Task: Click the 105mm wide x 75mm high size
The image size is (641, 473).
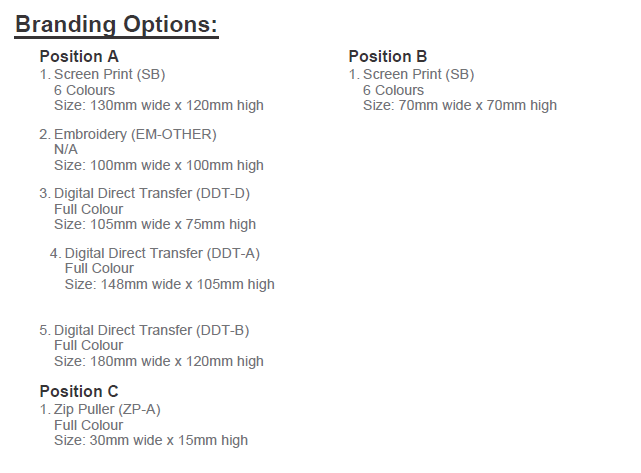Action: point(155,224)
